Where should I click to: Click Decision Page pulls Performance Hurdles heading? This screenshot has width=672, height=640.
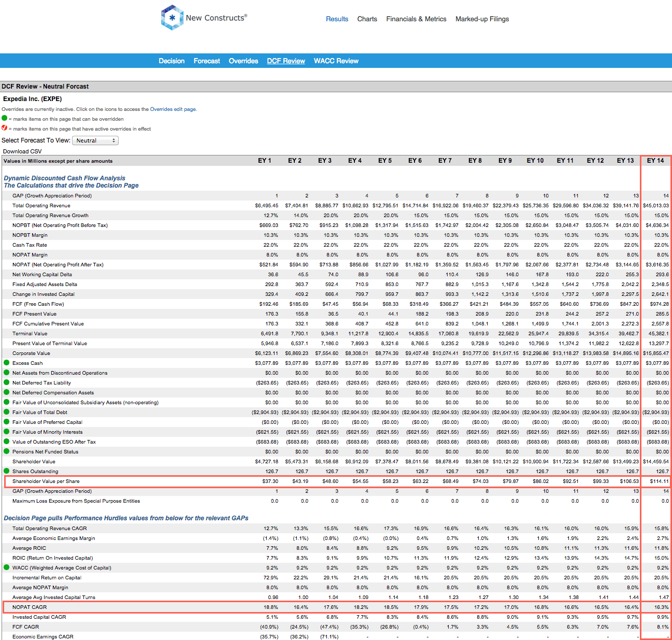126,518
